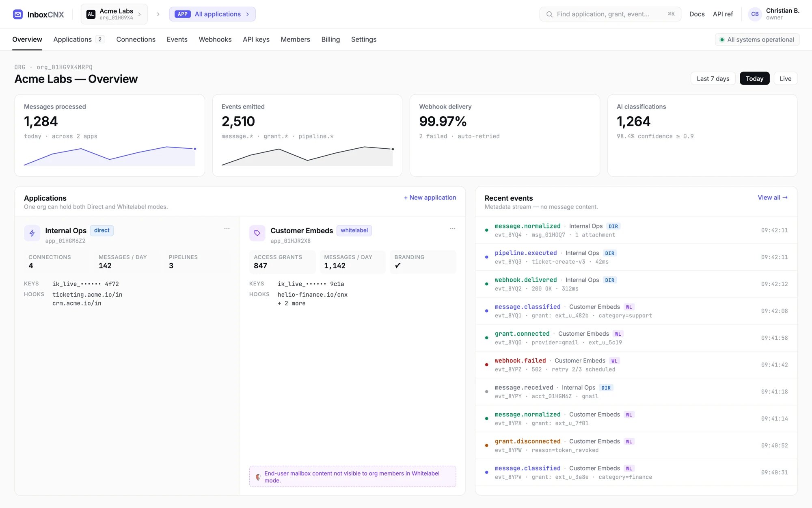Click the whitelabel mode badge
The height and width of the screenshot is (508, 812).
tap(354, 230)
